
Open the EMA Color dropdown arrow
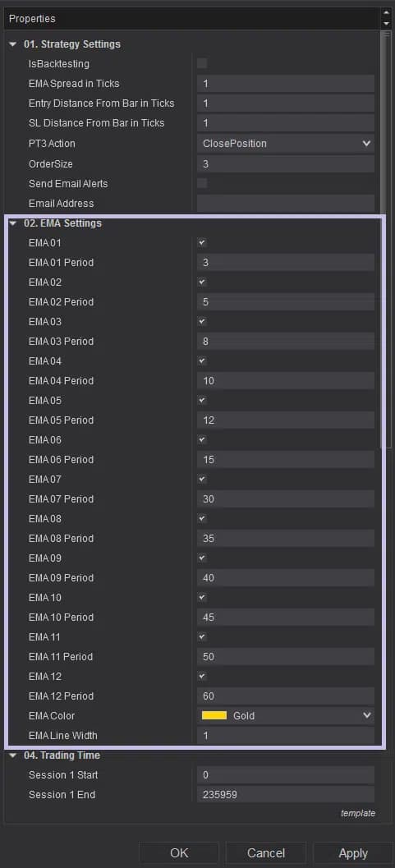366,715
